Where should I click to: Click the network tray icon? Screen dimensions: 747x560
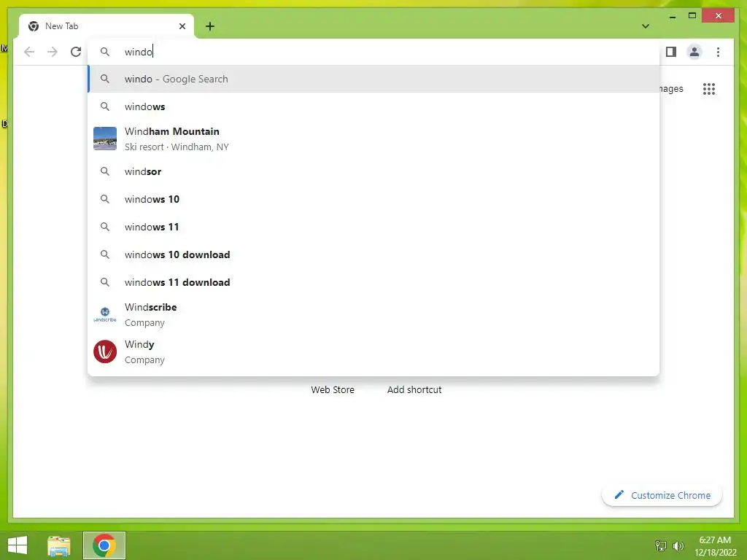click(x=660, y=545)
